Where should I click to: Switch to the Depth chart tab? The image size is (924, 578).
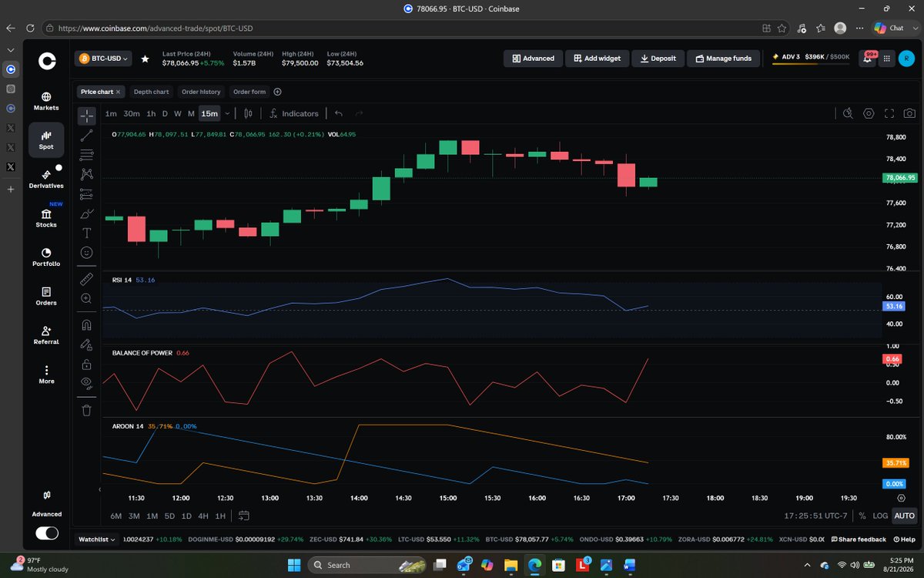click(151, 92)
